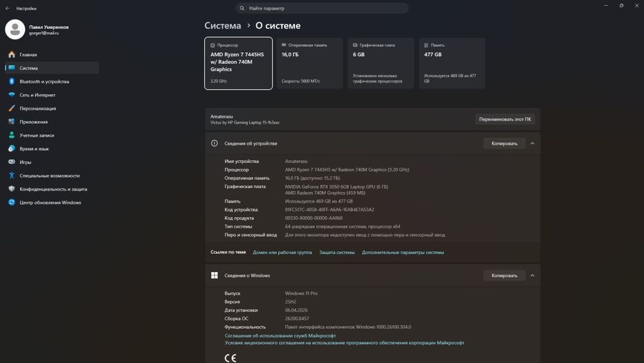Minimize the Settings window
This screenshot has width=644, height=363.
coord(606,5)
